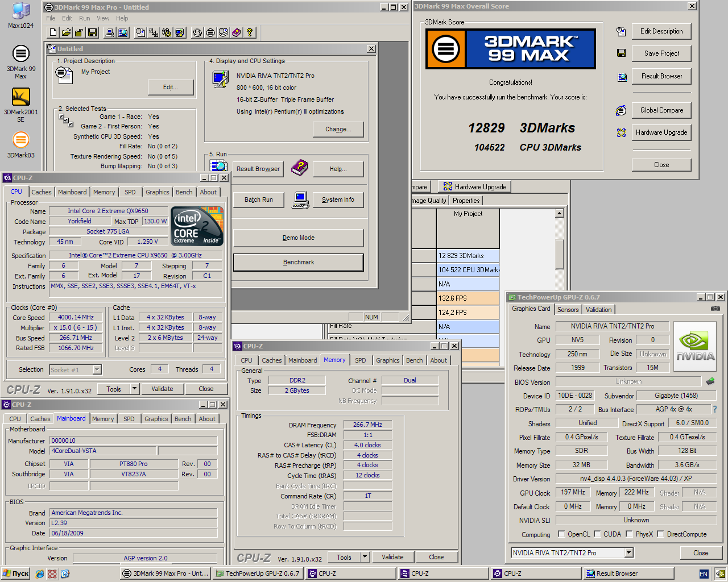
Task: Switch to Validation tab in GPU-Z
Action: coord(599,310)
